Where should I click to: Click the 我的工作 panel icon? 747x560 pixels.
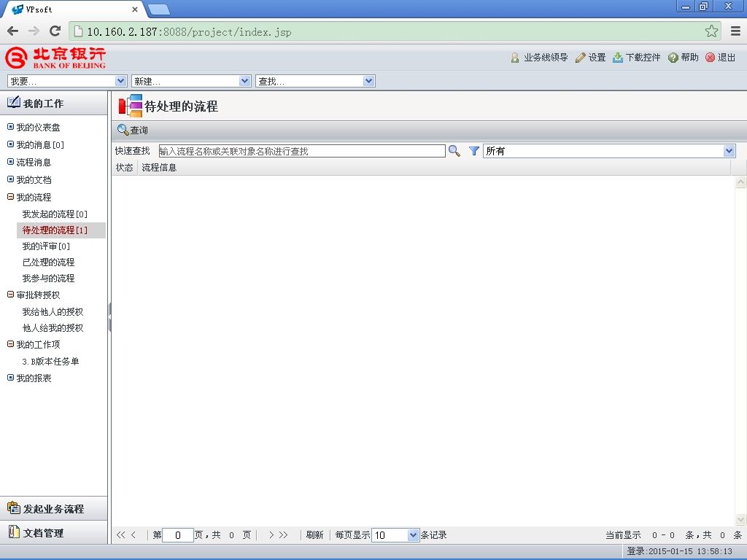[x=13, y=102]
